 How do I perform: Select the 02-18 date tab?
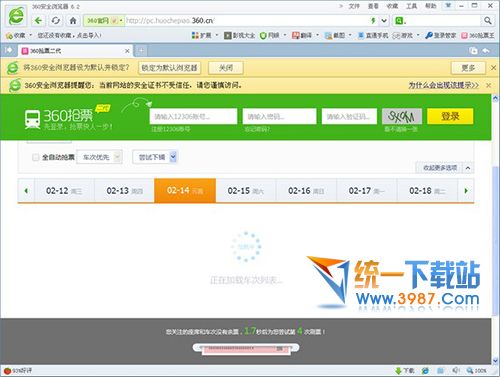click(427, 191)
